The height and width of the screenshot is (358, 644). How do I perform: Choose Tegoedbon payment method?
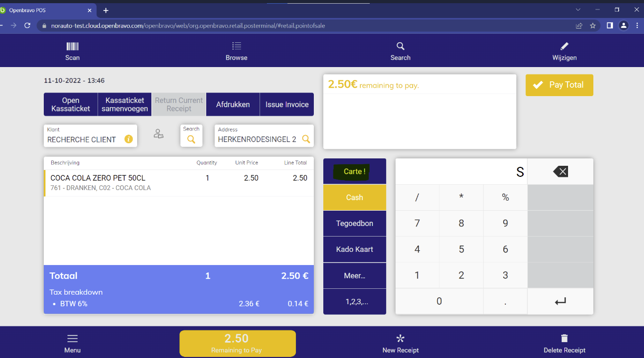pyautogui.click(x=354, y=223)
